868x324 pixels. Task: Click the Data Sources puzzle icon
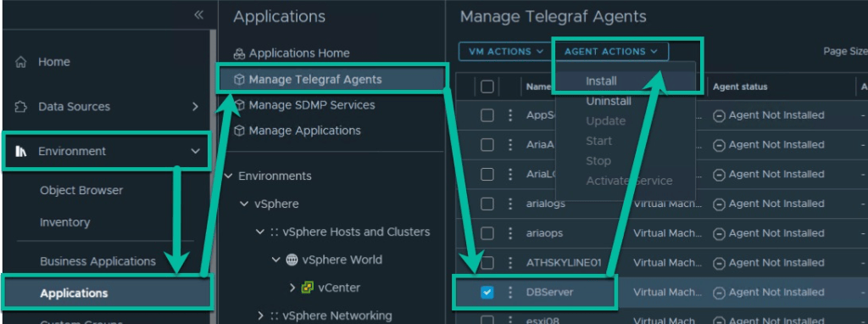[x=20, y=106]
